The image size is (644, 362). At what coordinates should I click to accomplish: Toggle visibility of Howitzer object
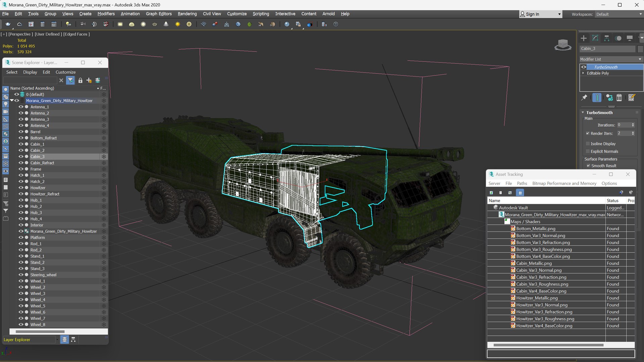point(21,188)
